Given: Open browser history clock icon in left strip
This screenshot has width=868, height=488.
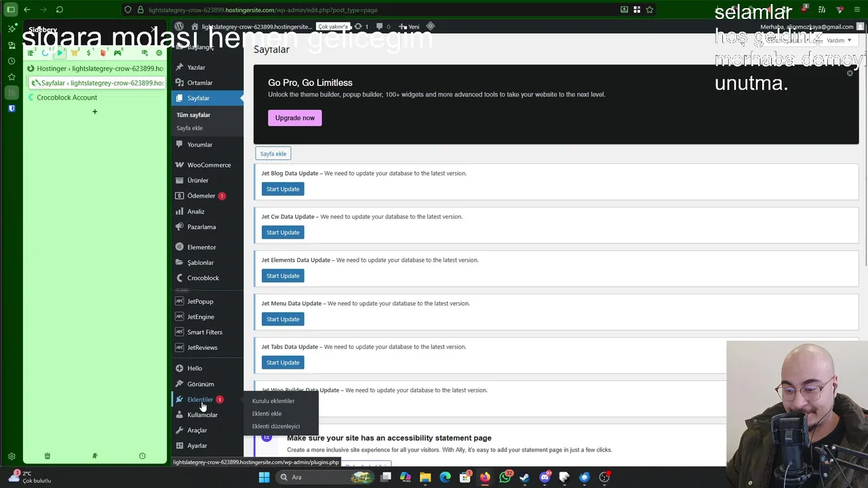Looking at the screenshot, I should click(12, 60).
